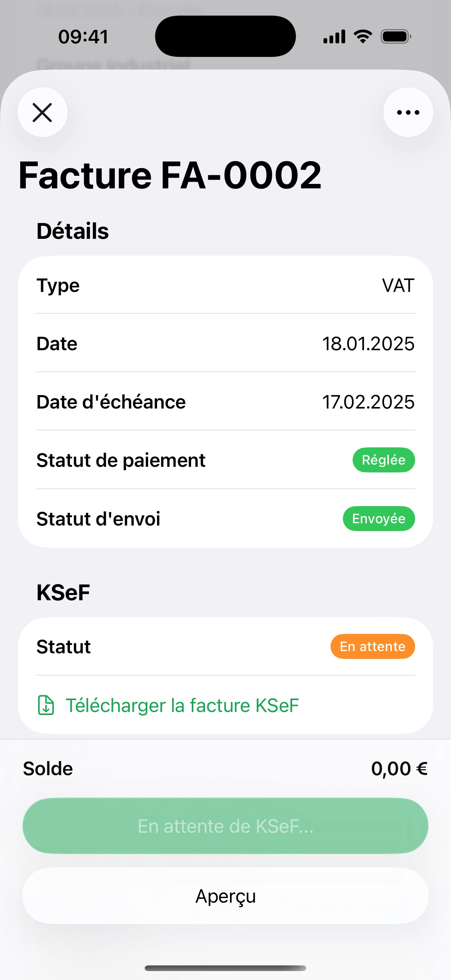Tap the home indicator bar
451x980 pixels.
(225, 968)
